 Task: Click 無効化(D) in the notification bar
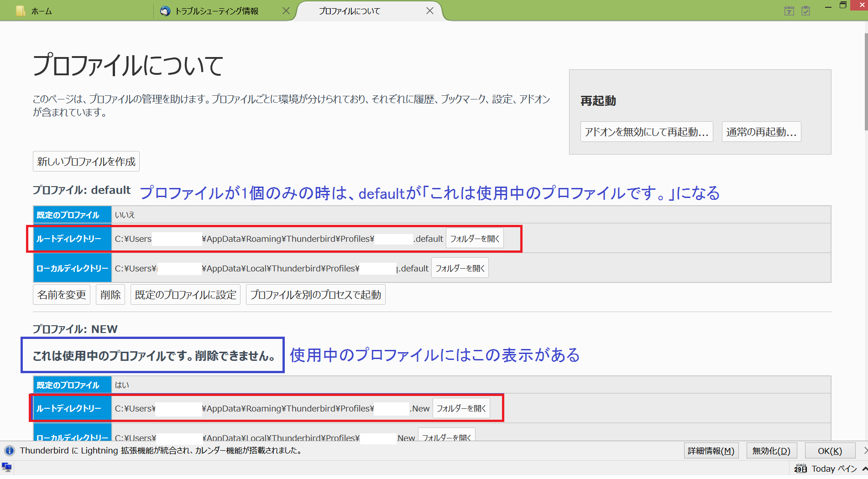[x=771, y=451]
